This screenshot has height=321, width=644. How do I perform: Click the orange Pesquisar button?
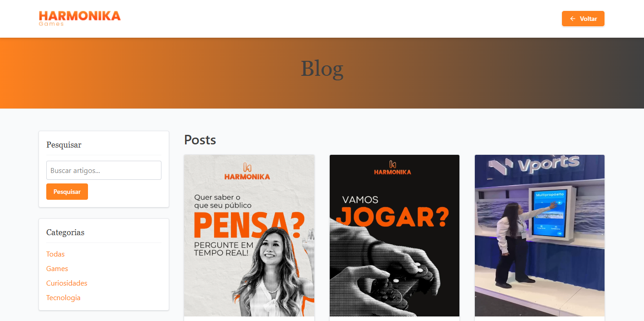click(x=67, y=192)
